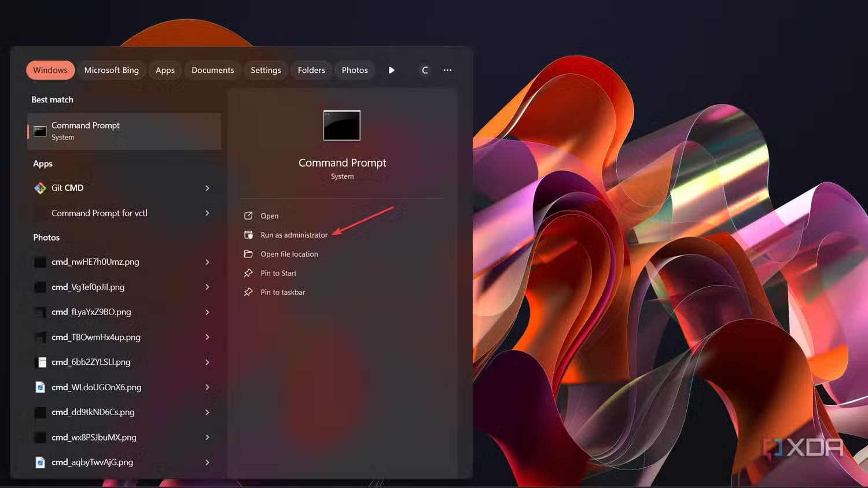
Task: Click the play arrow to show more filters
Action: (x=391, y=70)
